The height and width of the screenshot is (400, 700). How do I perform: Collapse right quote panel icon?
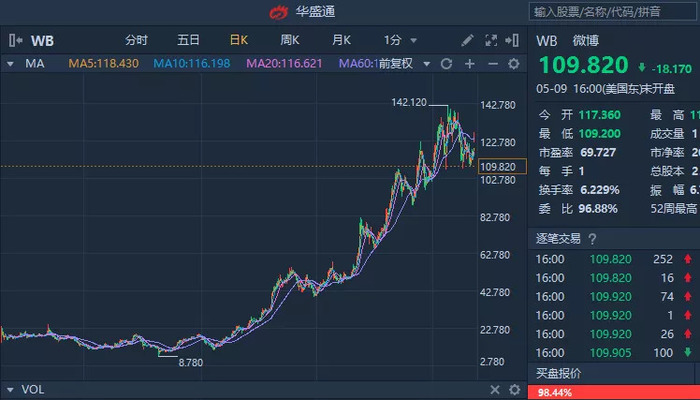pyautogui.click(x=512, y=41)
